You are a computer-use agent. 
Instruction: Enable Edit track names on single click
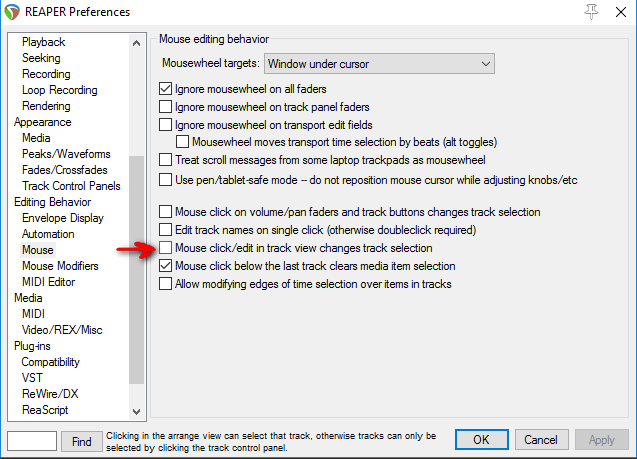(165, 230)
